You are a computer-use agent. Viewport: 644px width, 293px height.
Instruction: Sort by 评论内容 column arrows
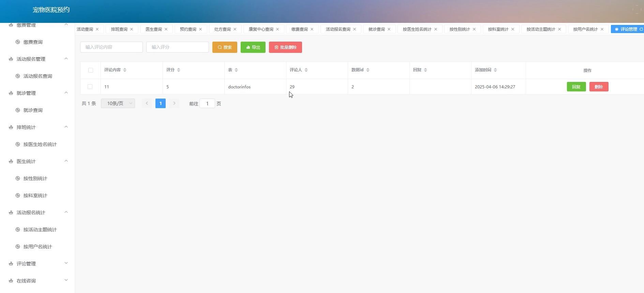(x=125, y=70)
